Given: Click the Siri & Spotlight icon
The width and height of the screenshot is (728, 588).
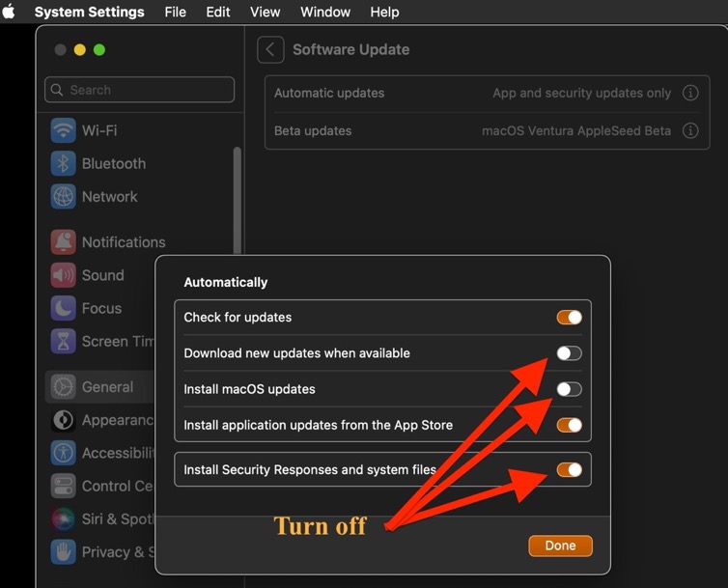Looking at the screenshot, I should tap(63, 518).
